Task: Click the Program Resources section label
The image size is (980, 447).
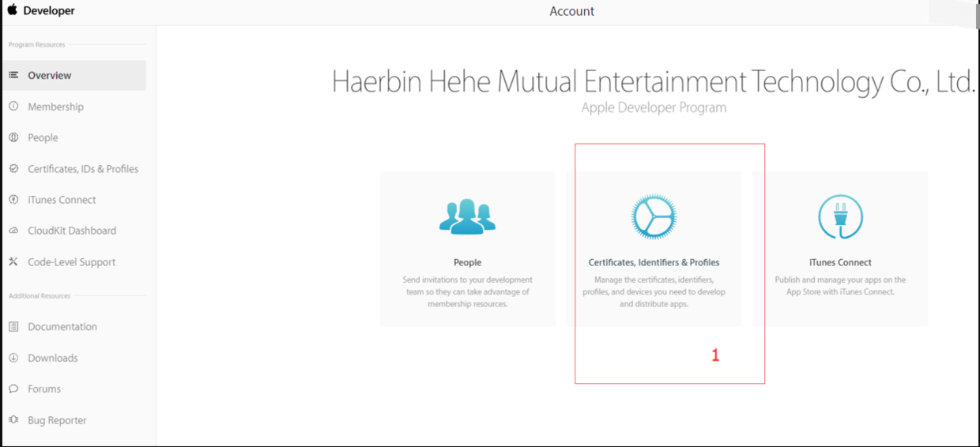Action: pyautogui.click(x=37, y=45)
